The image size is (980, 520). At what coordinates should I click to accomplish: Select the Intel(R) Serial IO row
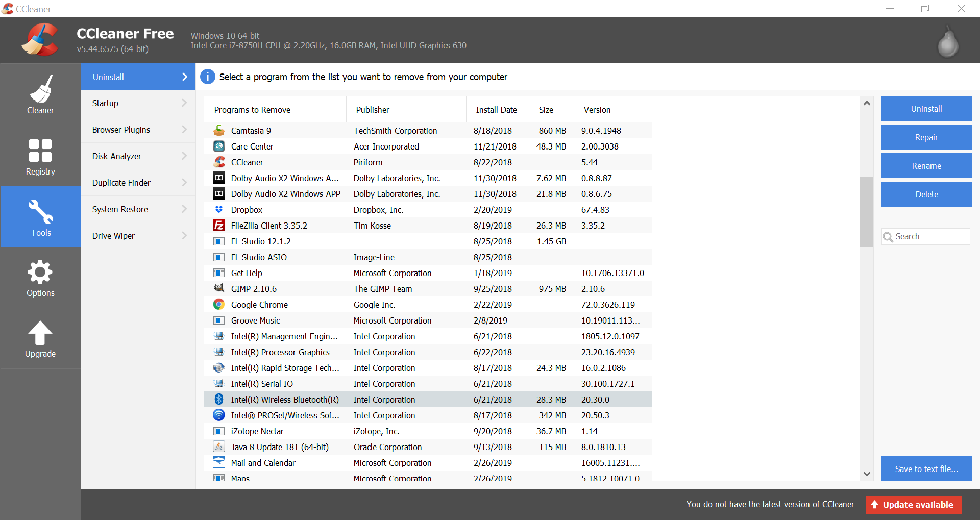point(428,384)
